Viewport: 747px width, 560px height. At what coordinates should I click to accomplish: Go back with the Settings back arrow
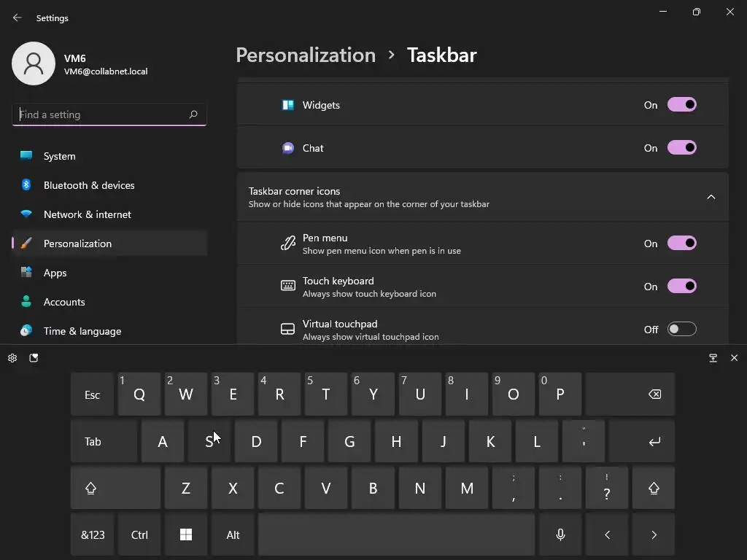[18, 17]
